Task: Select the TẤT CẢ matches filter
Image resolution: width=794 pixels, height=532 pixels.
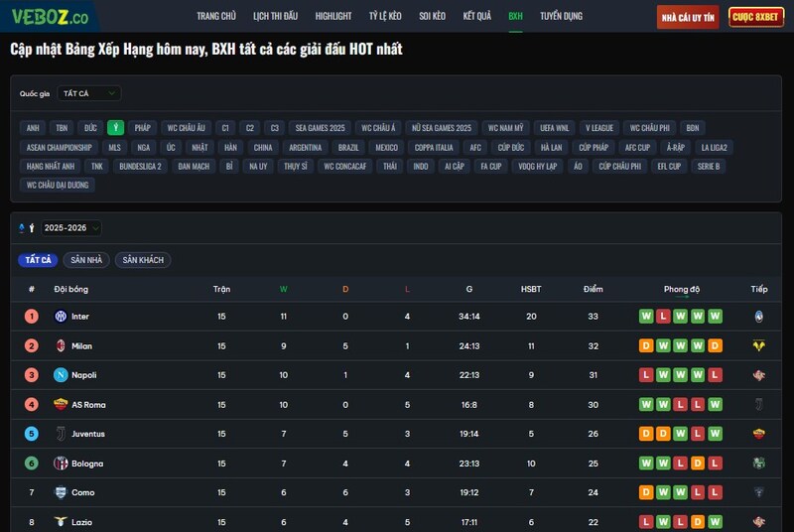Action: pyautogui.click(x=38, y=260)
